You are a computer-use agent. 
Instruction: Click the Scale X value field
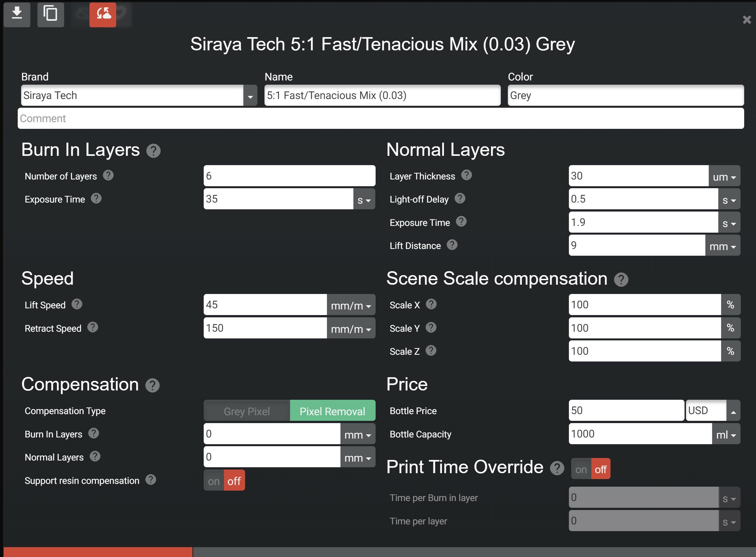[x=645, y=305]
